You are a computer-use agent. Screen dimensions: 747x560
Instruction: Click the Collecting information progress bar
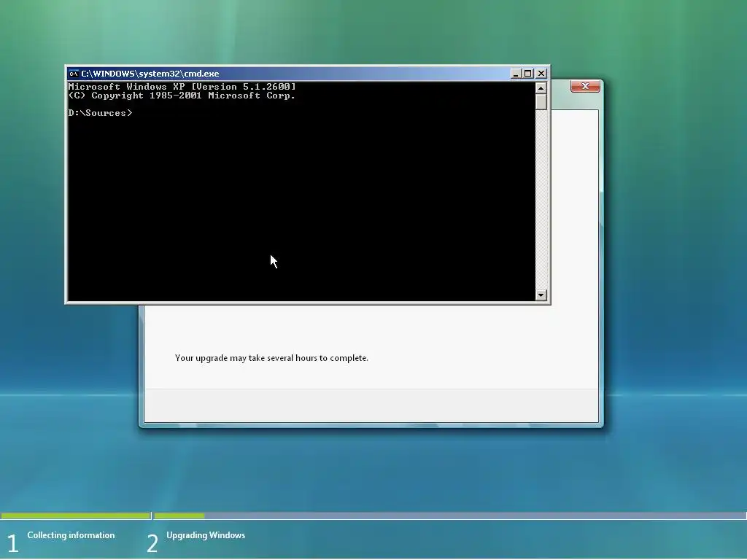click(76, 516)
